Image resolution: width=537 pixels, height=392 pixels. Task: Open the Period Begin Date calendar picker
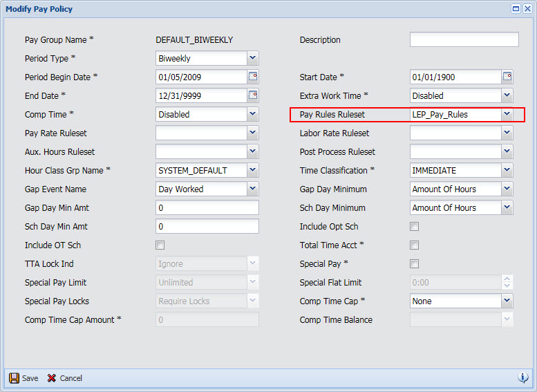252,77
